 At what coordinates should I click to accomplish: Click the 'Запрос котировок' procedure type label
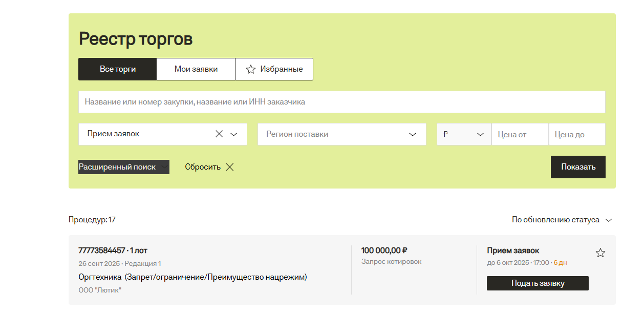tap(391, 262)
